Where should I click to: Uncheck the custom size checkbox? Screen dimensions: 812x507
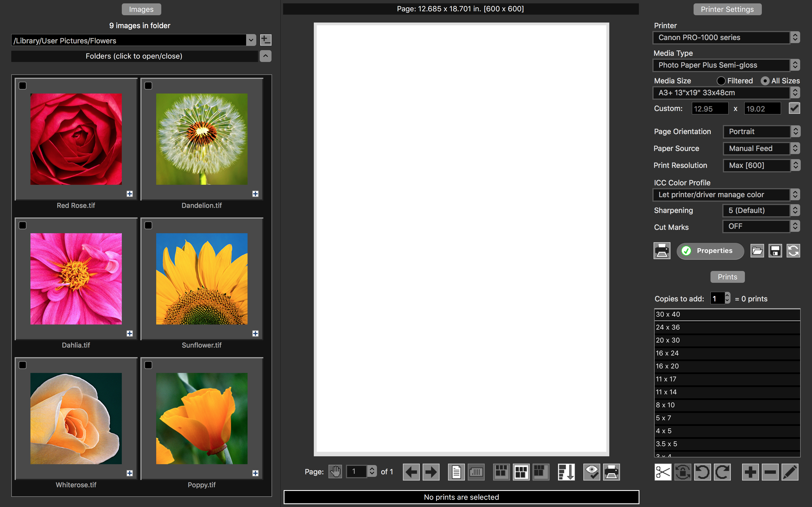(794, 108)
